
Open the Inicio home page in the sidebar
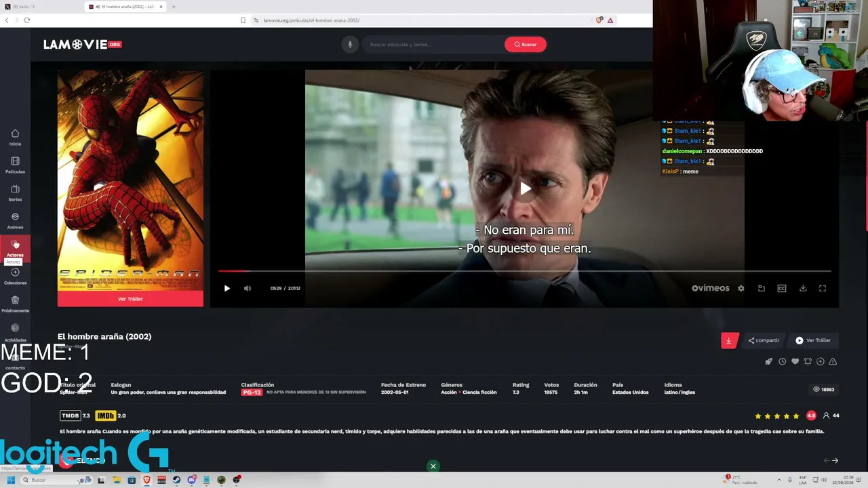pos(15,137)
